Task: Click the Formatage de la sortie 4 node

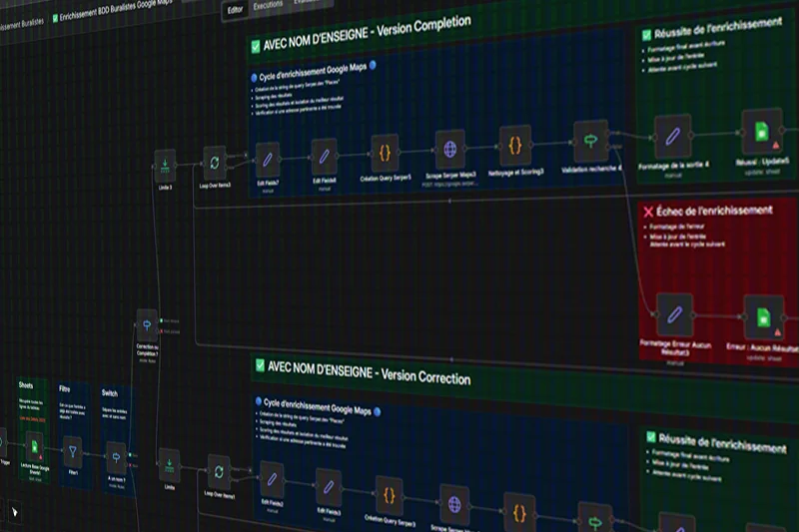Action: (x=672, y=136)
